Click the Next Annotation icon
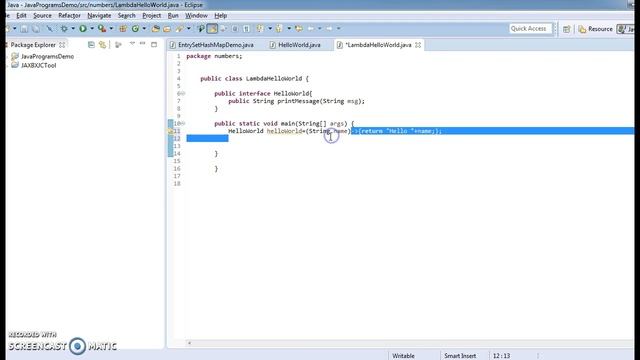The image size is (640, 360). tap(260, 29)
